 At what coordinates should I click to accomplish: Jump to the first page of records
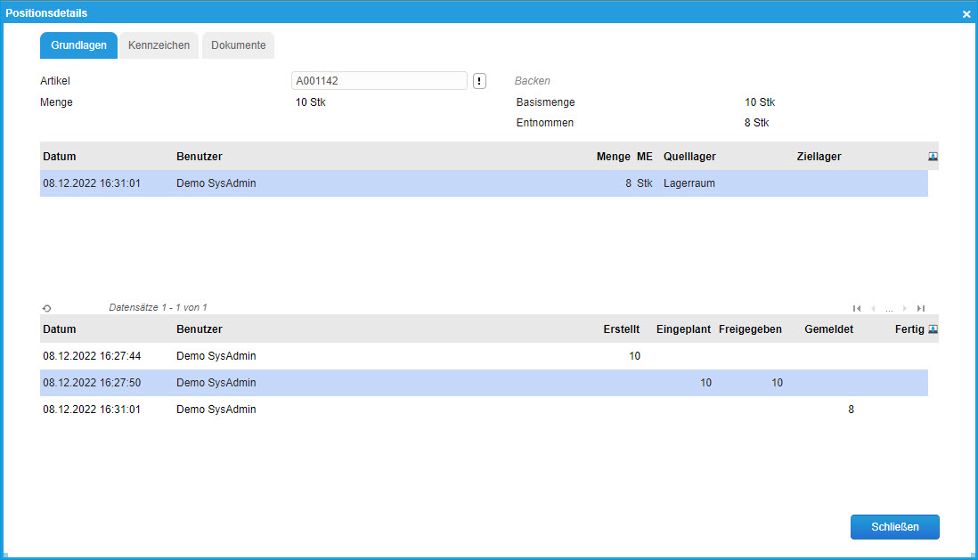pyautogui.click(x=857, y=308)
